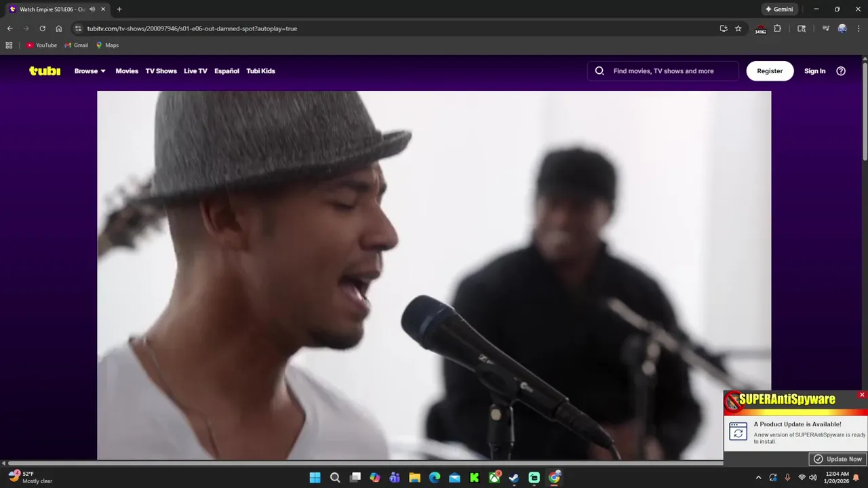Screen dimensions: 868x488
Task: Open Windows taskbar search
Action: click(335, 478)
